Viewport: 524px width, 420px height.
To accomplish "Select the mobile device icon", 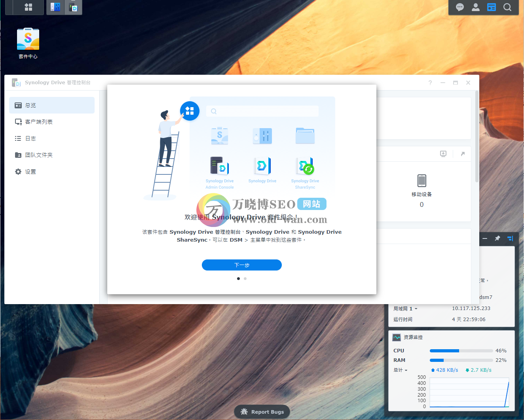I will (422, 181).
